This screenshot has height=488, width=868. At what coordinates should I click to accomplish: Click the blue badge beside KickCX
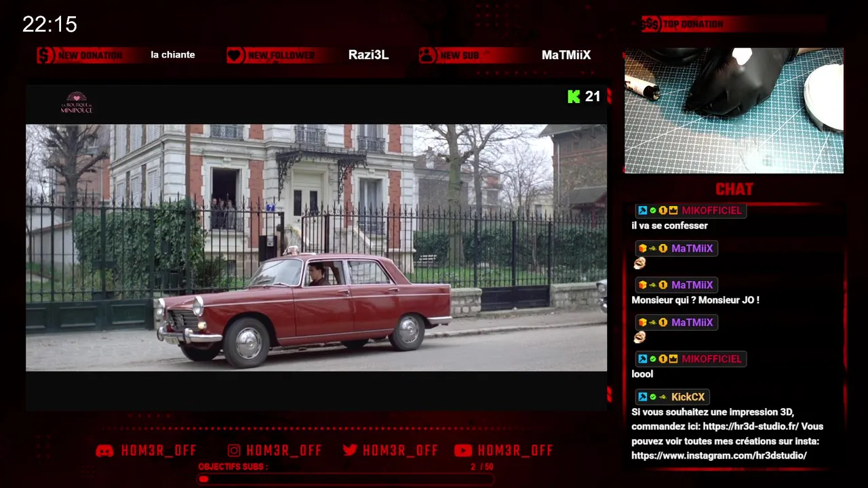point(642,397)
